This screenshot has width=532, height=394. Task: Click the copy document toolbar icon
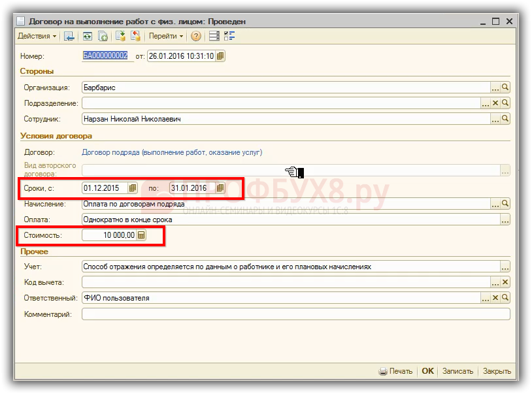103,36
